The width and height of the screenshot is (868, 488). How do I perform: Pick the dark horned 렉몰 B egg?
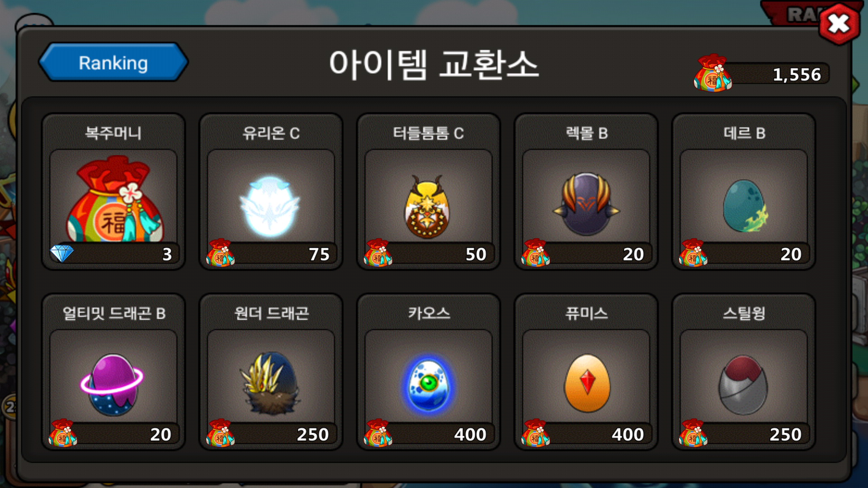[x=586, y=203]
